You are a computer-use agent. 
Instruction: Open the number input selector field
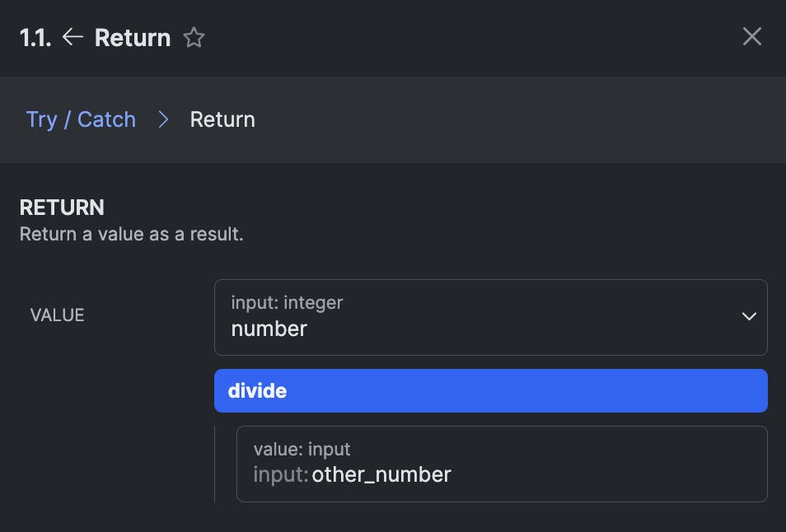(478, 317)
